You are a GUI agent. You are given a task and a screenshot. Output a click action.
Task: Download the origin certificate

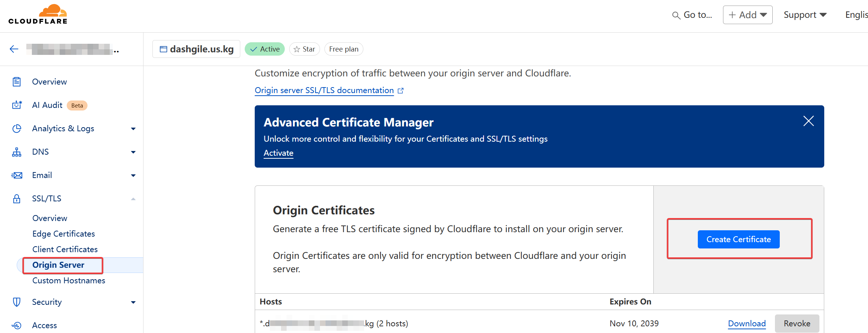tap(747, 323)
